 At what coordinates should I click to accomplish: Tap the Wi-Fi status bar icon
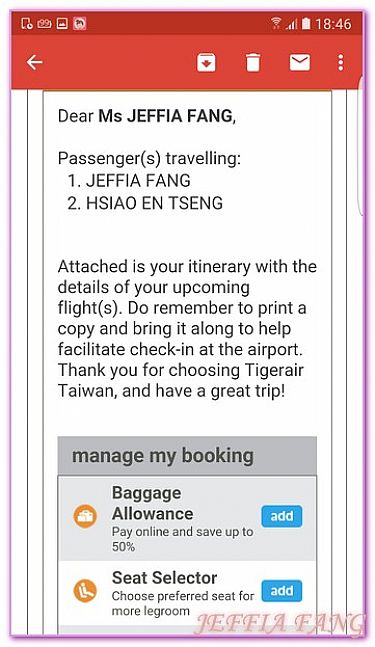276,23
